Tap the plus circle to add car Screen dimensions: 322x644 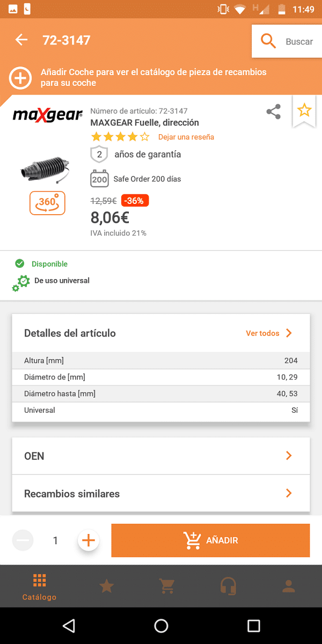(x=20, y=78)
